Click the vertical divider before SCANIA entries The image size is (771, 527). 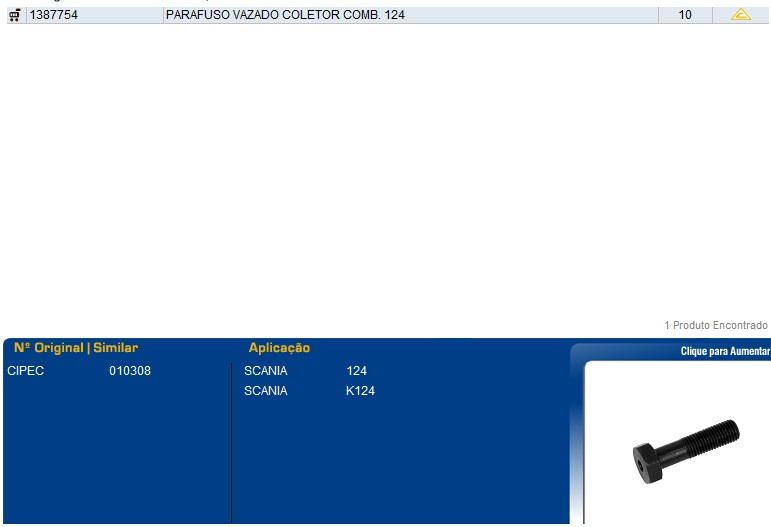pos(231,440)
